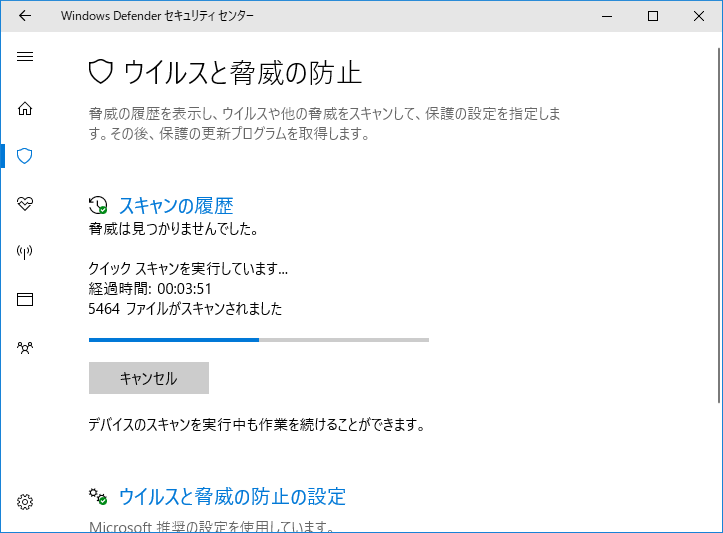The height and width of the screenshot is (533, 723).
Task: Click the クイック スキャンを実行しています... text
Action: click(188, 268)
